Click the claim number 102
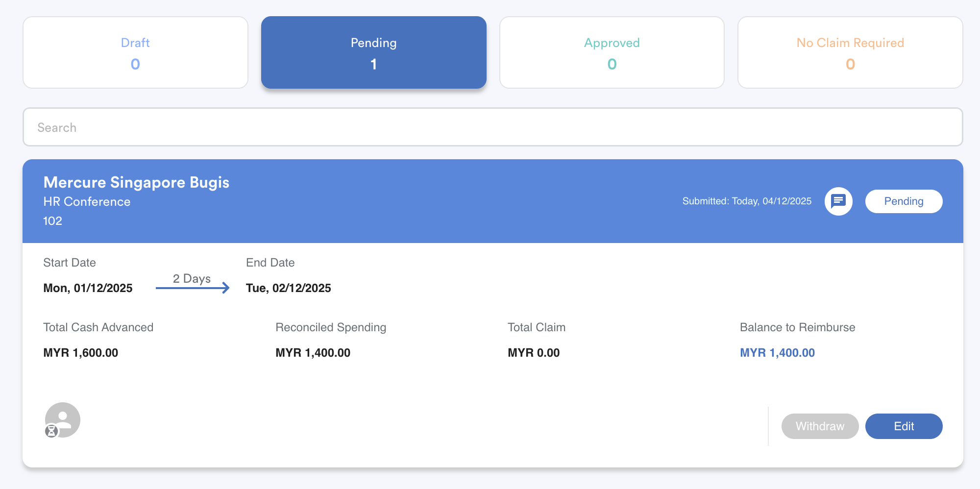 (x=52, y=221)
